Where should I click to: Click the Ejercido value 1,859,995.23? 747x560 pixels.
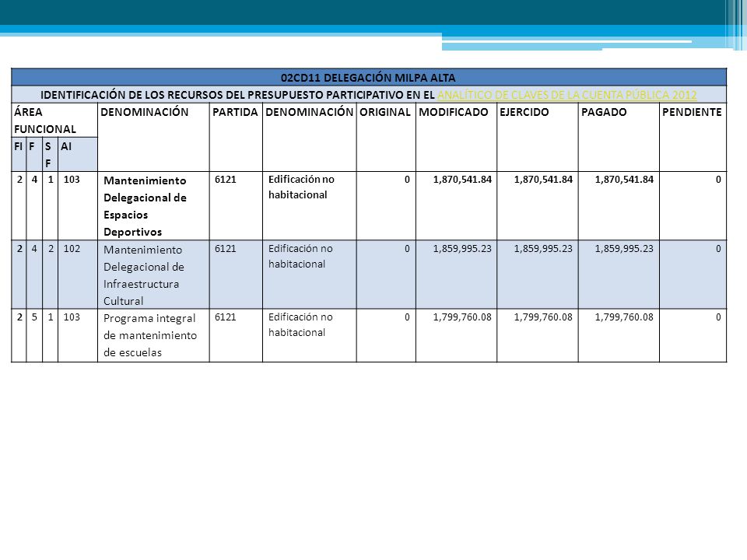point(543,249)
